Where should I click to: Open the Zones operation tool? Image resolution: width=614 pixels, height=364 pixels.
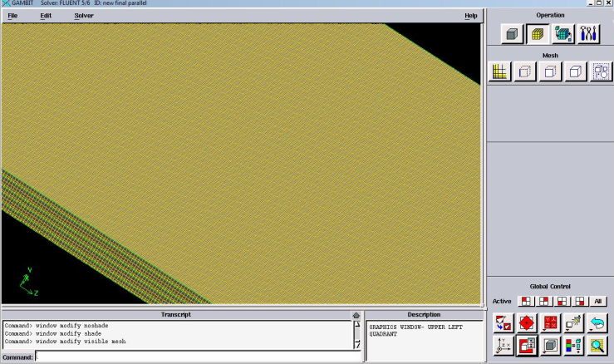[563, 34]
